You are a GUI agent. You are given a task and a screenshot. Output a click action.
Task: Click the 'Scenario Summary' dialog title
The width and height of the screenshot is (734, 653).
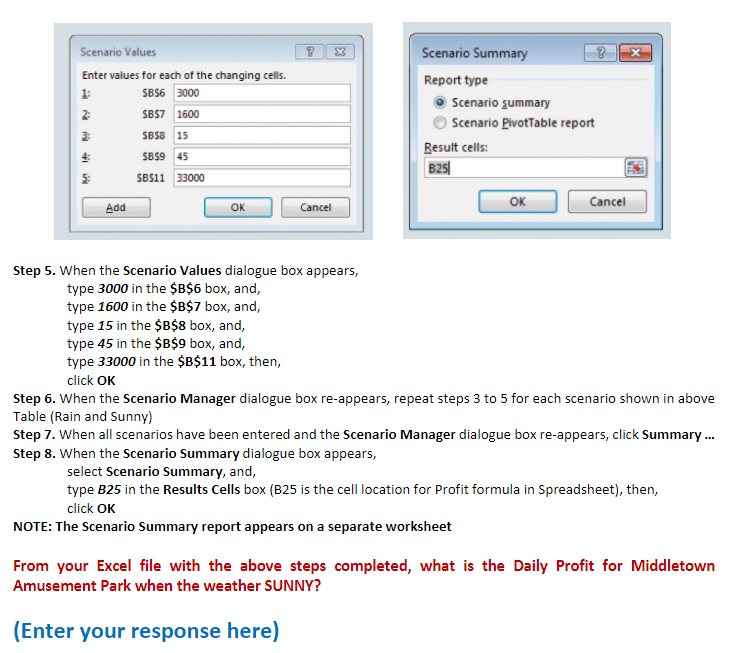(x=475, y=53)
